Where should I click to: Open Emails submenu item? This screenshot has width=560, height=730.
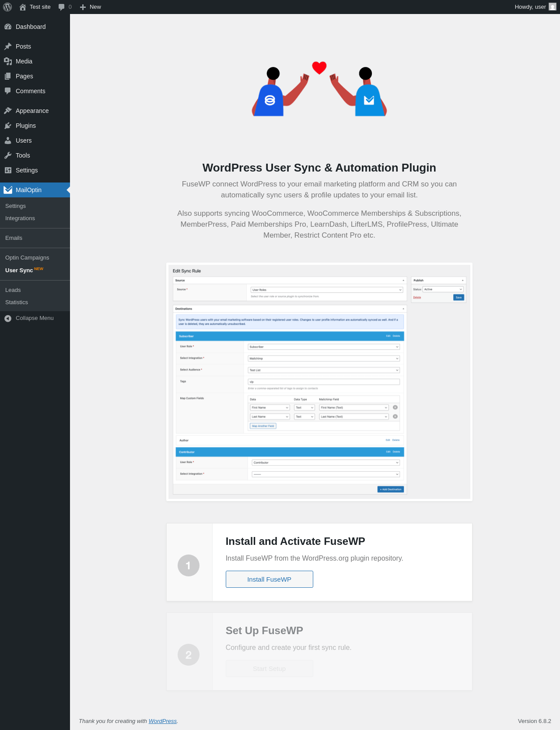pyautogui.click(x=35, y=238)
